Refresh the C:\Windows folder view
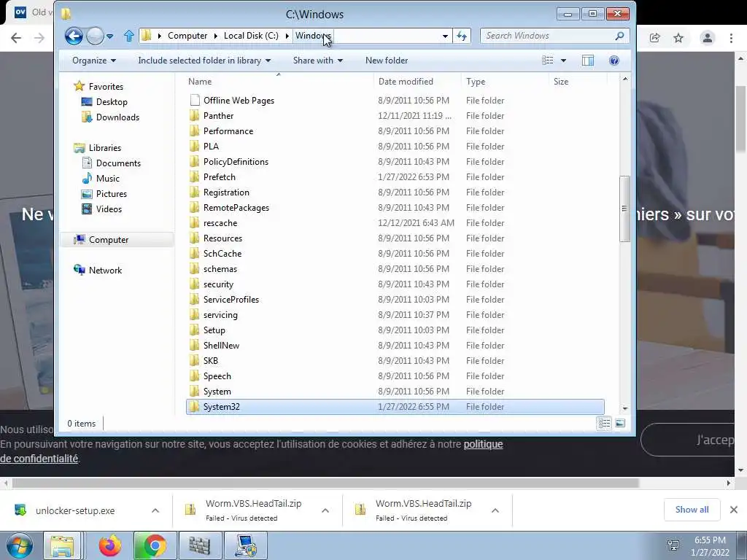747x560 pixels. point(462,36)
